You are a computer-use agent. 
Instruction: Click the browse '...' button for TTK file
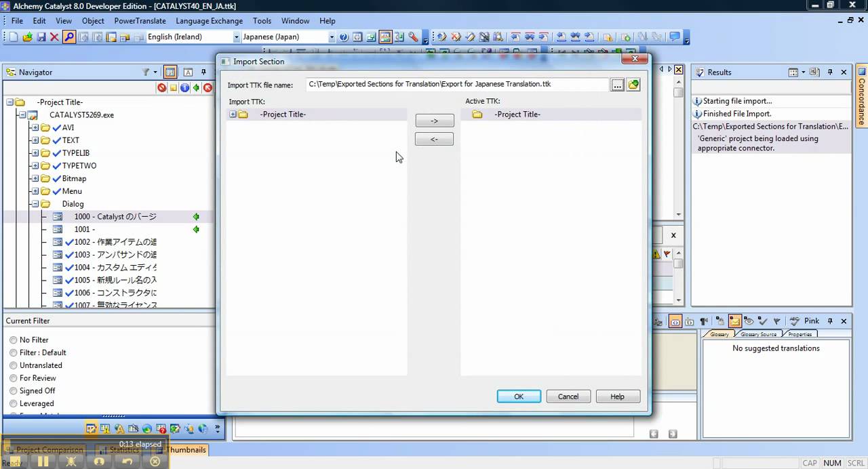pos(617,85)
